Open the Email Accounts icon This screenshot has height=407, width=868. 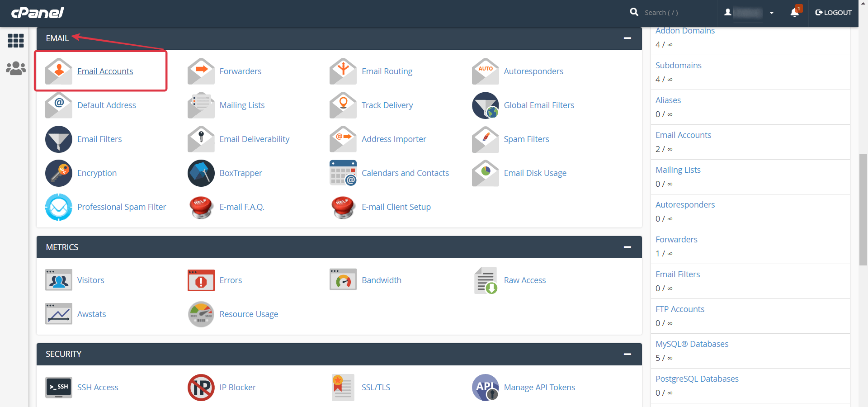coord(59,71)
